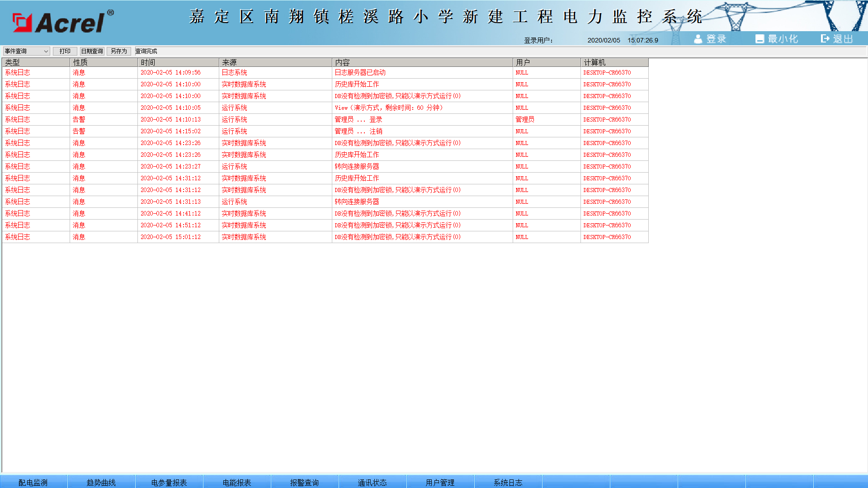The image size is (868, 488).
Task: Show the 通讯状态 tab
Action: 372,482
